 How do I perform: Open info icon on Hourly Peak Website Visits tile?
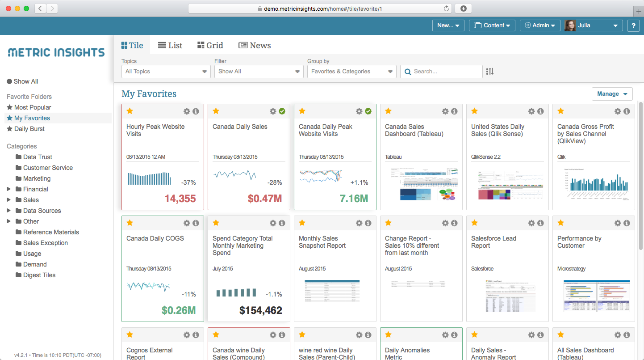(196, 111)
